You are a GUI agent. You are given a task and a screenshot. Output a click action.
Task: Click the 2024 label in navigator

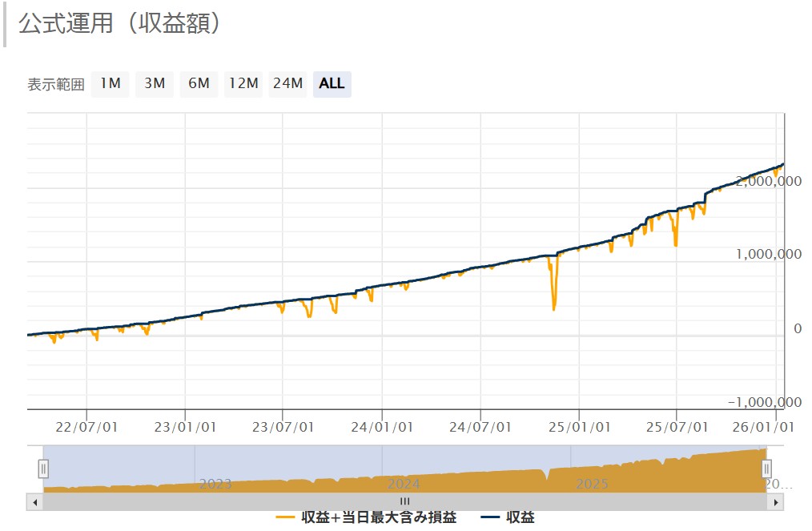pos(403,484)
